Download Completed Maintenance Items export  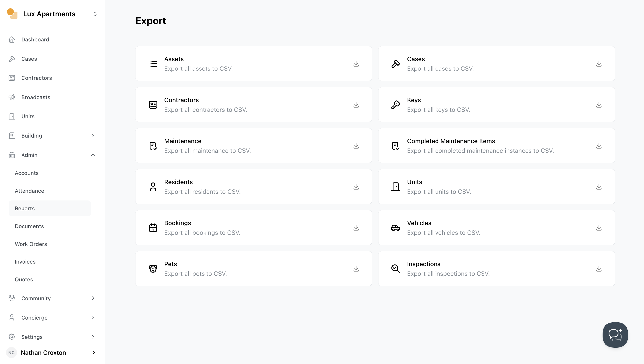599,146
